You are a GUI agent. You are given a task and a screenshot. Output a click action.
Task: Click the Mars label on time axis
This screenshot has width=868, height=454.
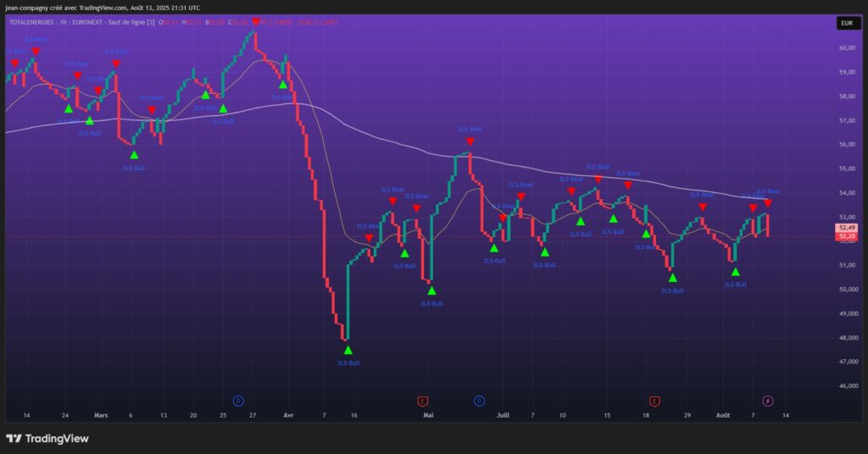101,416
